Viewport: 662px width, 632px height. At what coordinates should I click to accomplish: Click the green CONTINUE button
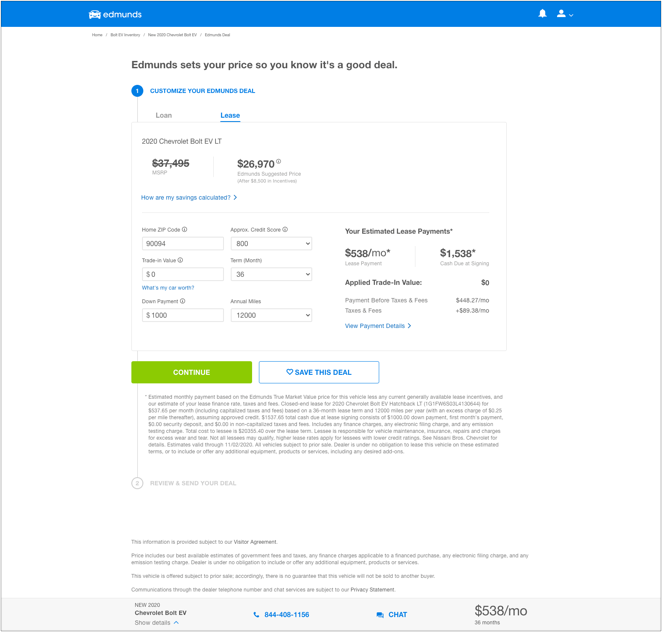(x=191, y=372)
